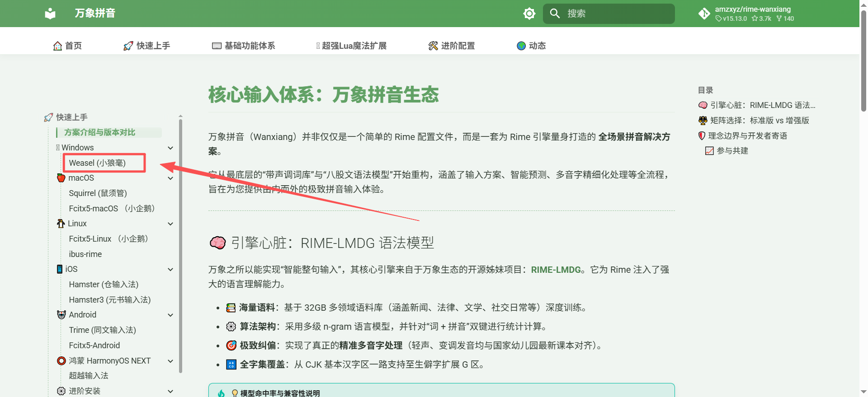Click the tools icon beside 进阶配置
Screen dimensions: 868x397
tap(433, 46)
